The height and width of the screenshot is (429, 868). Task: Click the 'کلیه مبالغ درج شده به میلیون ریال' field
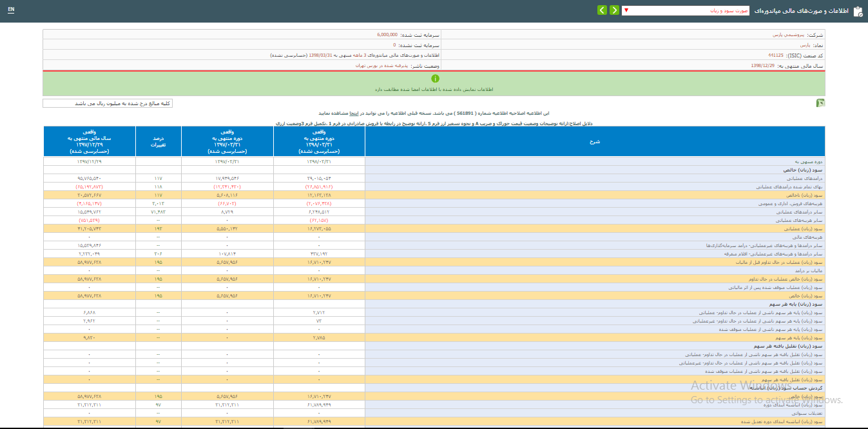click(108, 103)
